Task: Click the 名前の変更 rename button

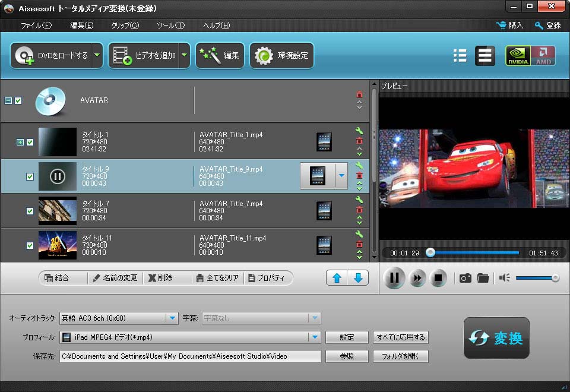Action: 115,278
